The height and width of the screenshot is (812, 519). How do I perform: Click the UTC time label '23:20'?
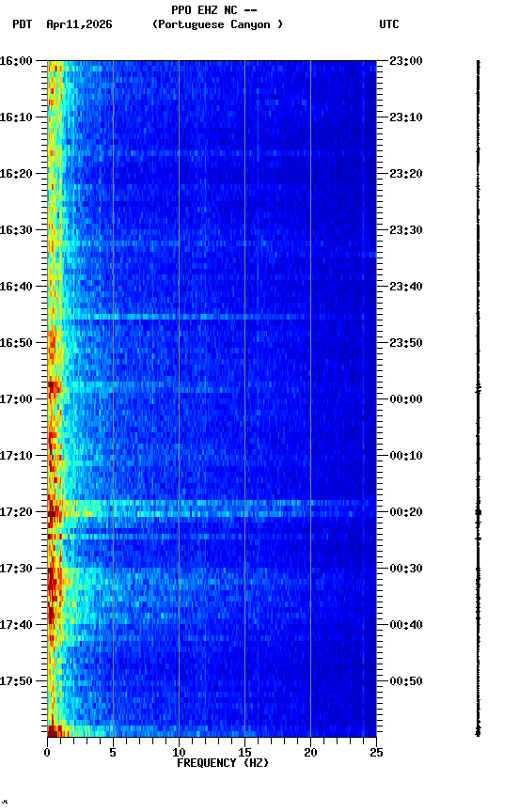point(406,174)
